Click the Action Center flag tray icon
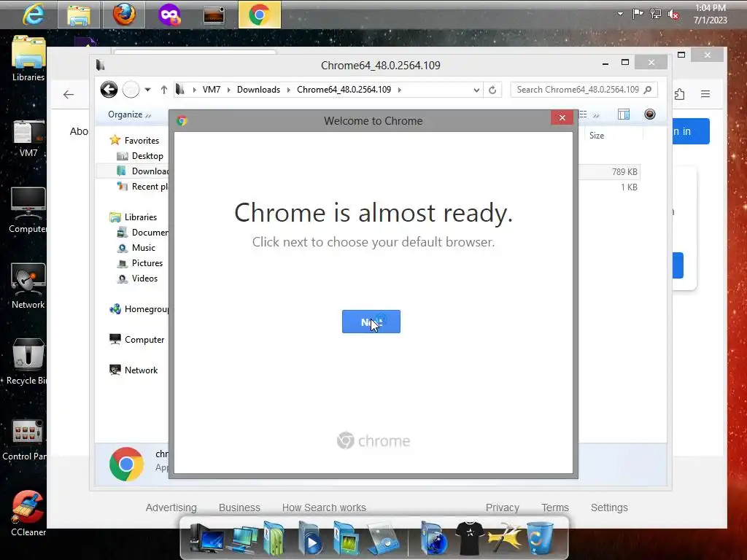Screen dimensions: 747x560 click(x=638, y=14)
